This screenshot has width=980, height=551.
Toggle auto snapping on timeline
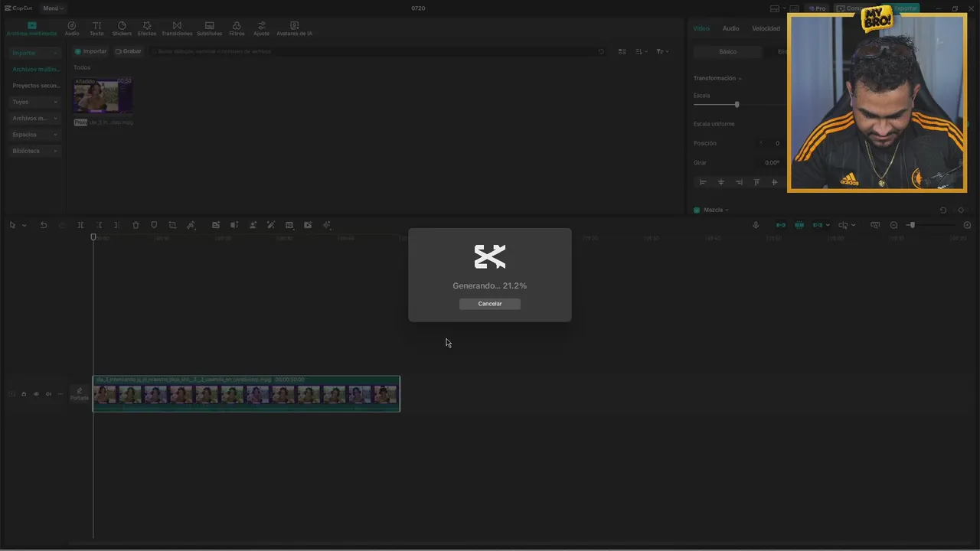(799, 225)
